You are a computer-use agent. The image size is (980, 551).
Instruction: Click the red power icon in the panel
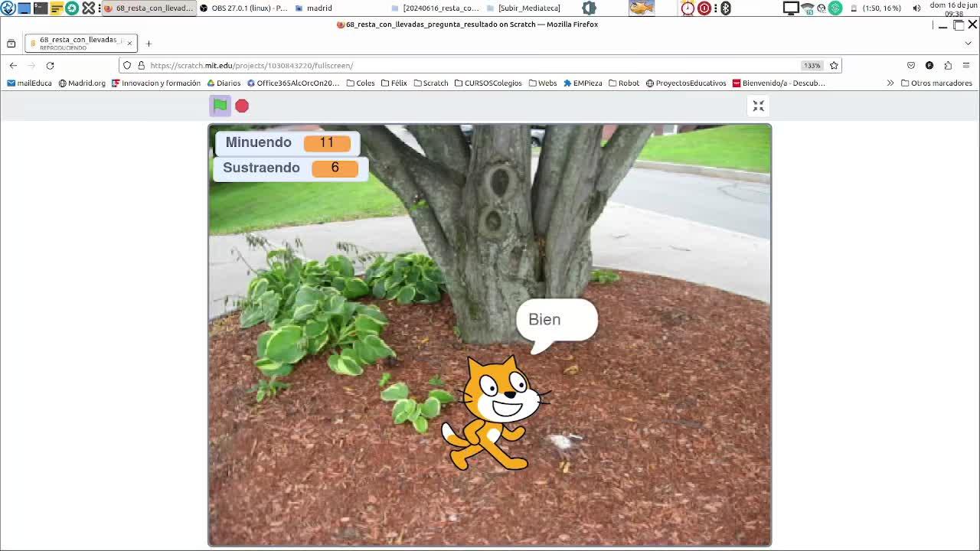(x=704, y=8)
